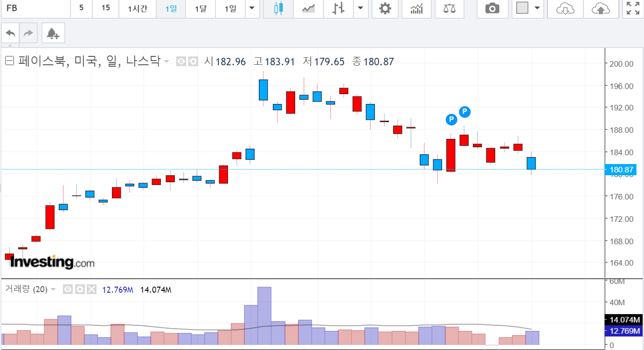Select the 1달 interval
644x350 pixels.
coord(201,8)
